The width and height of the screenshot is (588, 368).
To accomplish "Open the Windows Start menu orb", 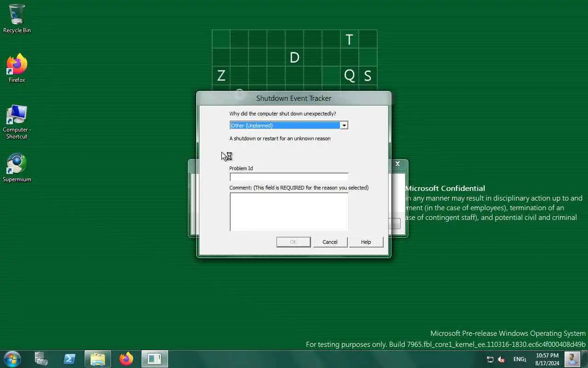I will [12, 359].
